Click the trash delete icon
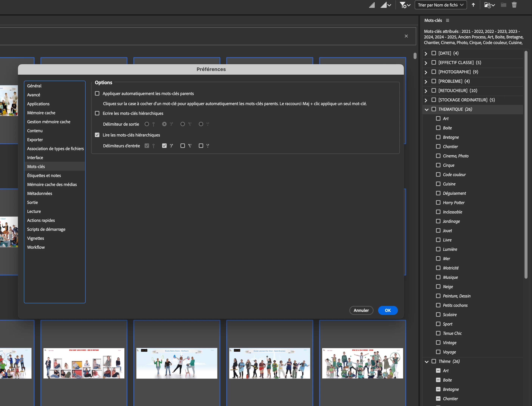The height and width of the screenshot is (406, 532). click(x=514, y=5)
